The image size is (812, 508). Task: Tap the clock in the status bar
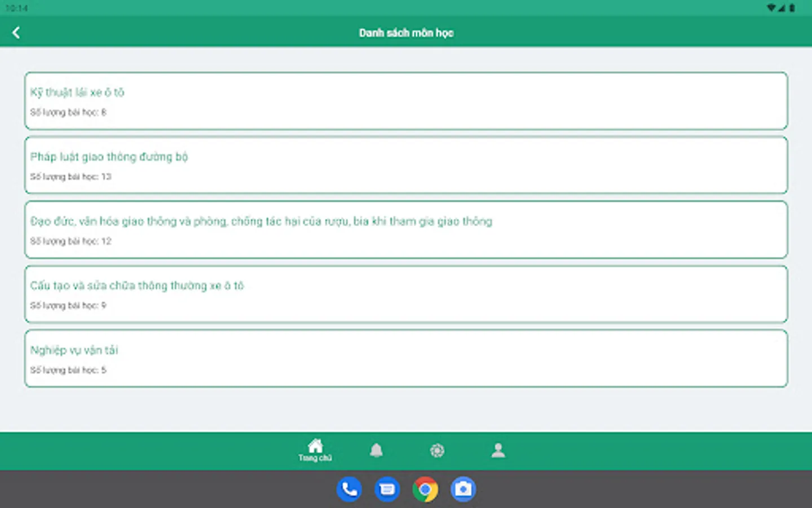pyautogui.click(x=16, y=8)
